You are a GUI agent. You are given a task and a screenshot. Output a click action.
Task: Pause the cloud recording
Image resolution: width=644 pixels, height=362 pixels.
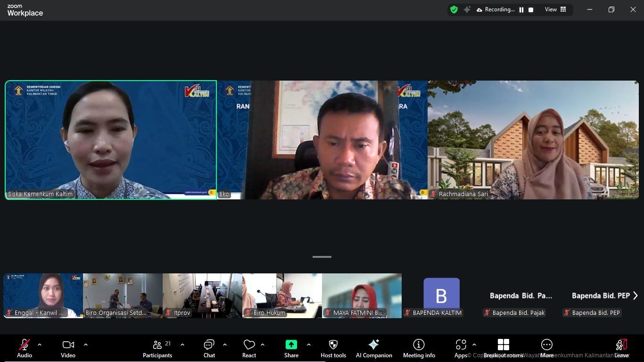(x=521, y=9)
